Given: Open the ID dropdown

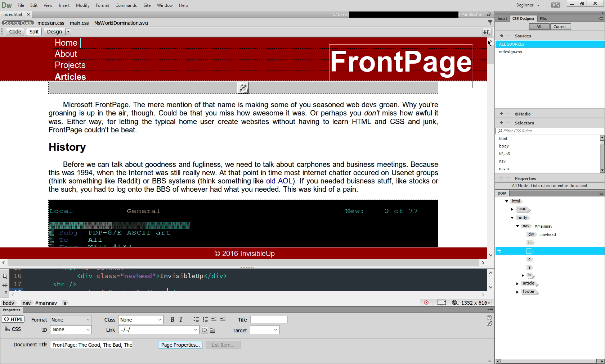Looking at the screenshot, I should click(71, 329).
